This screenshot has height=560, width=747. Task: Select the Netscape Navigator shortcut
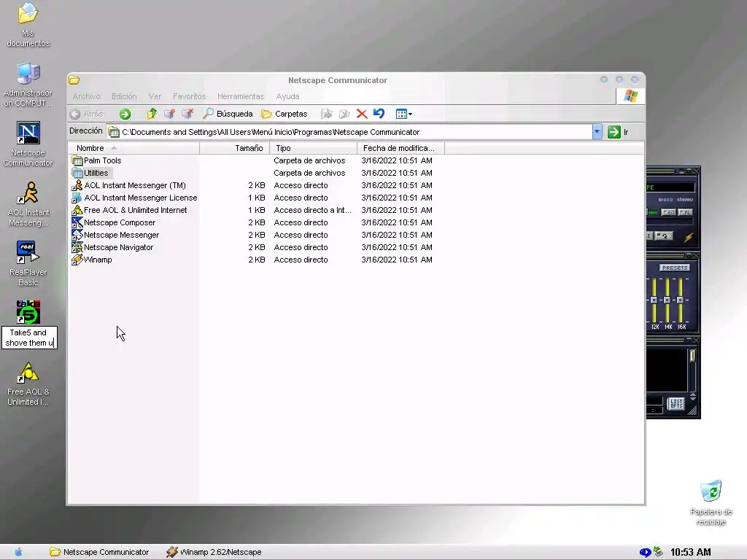(112, 247)
